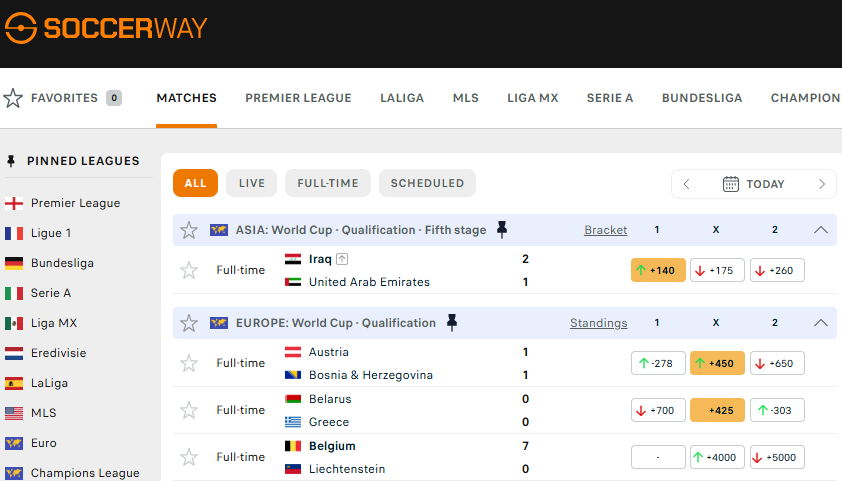This screenshot has height=481, width=842.
Task: Go to next day with right arrow
Action: coord(821,184)
